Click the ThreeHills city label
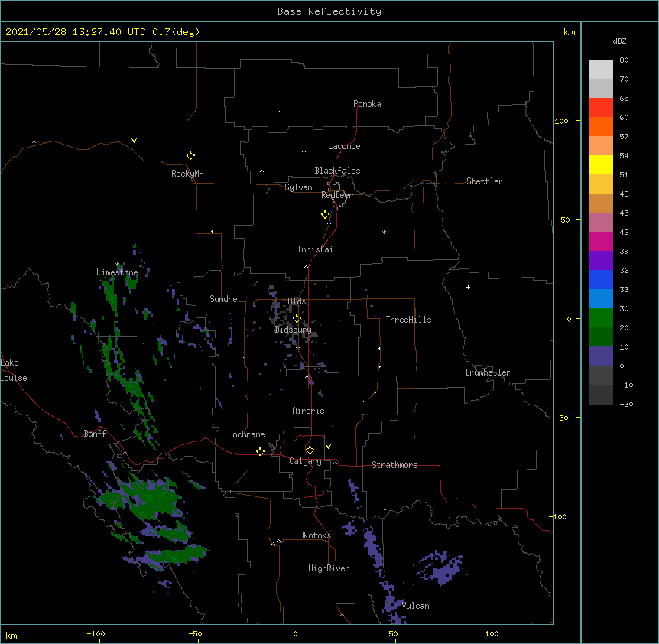Image resolution: width=659 pixels, height=644 pixels. point(408,320)
